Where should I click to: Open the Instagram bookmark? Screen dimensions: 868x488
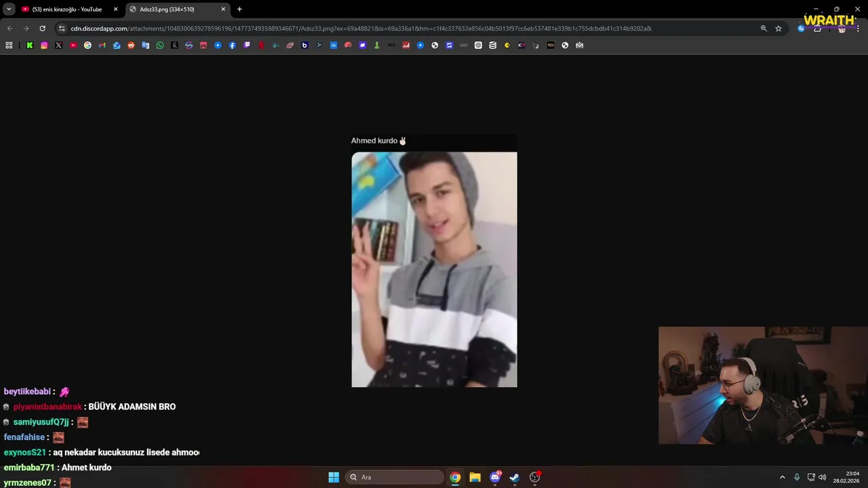44,45
